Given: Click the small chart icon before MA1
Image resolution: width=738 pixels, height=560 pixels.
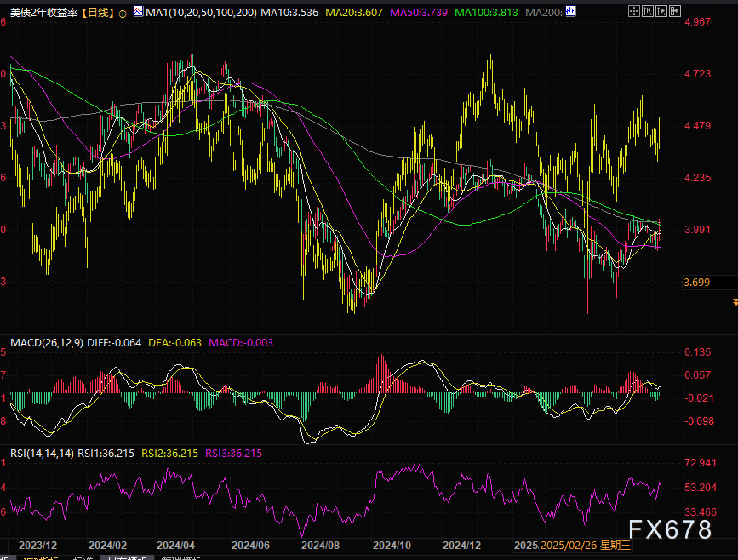Looking at the screenshot, I should 139,14.
